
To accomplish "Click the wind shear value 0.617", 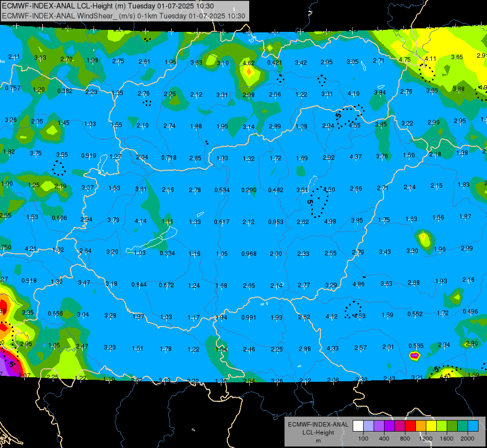I will click(222, 222).
